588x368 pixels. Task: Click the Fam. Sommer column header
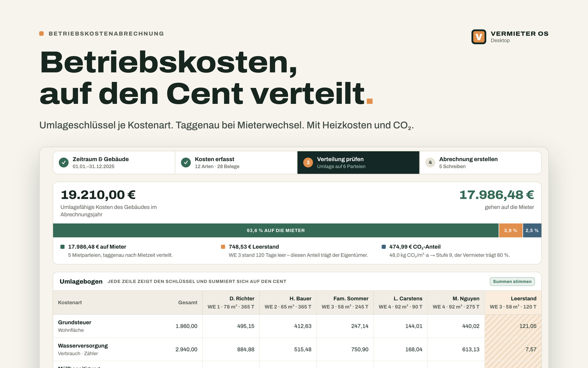coord(345,302)
